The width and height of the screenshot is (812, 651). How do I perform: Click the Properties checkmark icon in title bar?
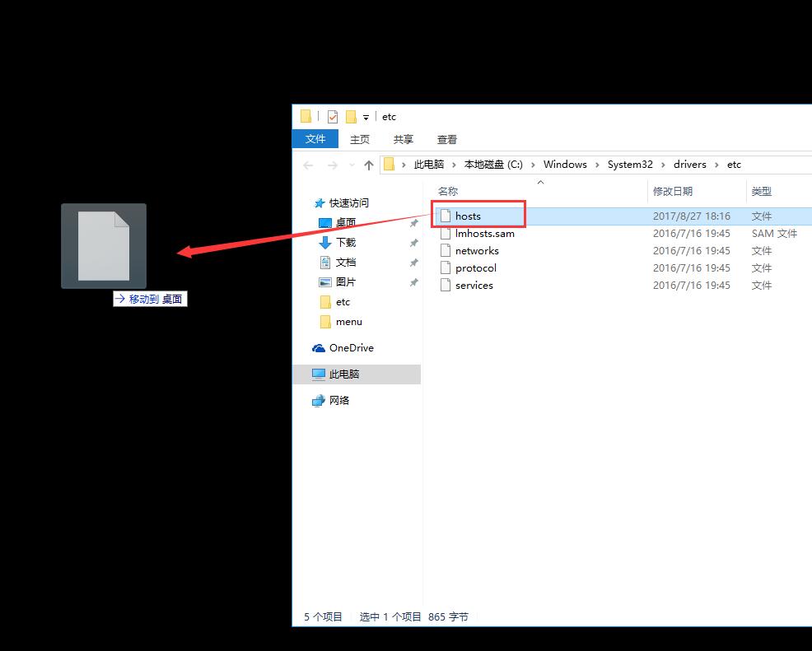(333, 117)
